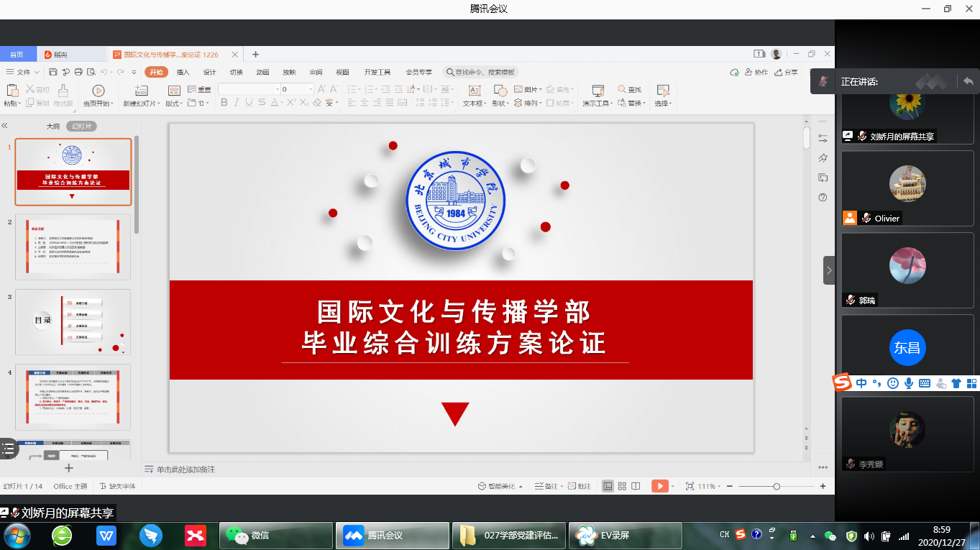Insert a text box using 文本框 icon
The height and width of the screenshot is (550, 980).
pyautogui.click(x=474, y=91)
